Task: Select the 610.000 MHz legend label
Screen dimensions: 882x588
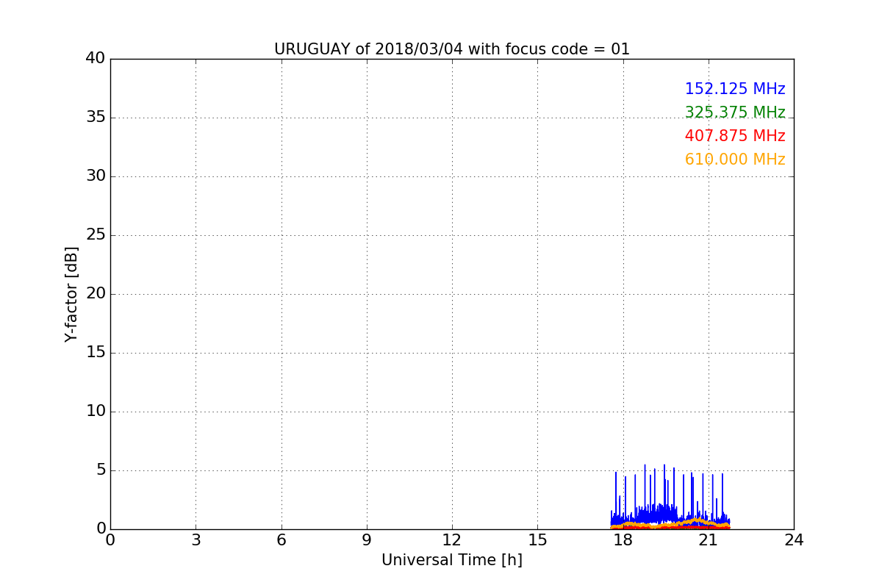Action: tap(735, 159)
